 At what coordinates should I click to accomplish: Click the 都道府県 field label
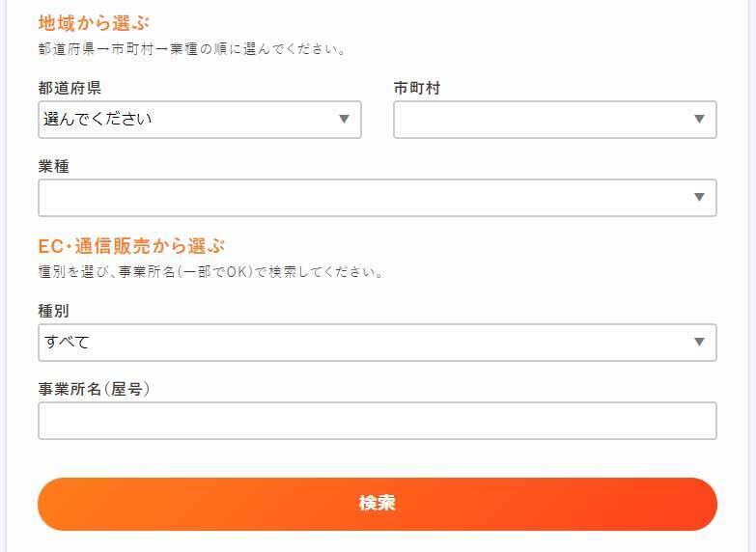[x=70, y=89]
